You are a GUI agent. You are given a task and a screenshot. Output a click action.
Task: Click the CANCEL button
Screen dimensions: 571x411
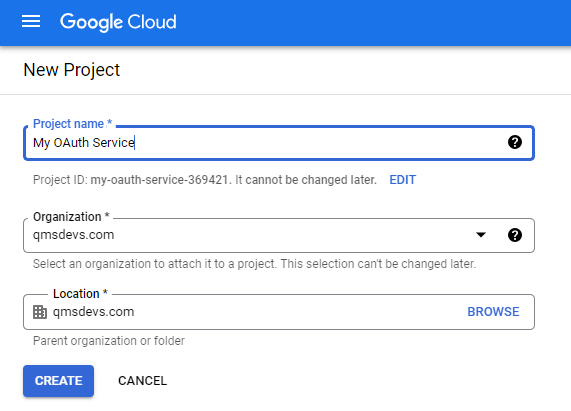142,381
